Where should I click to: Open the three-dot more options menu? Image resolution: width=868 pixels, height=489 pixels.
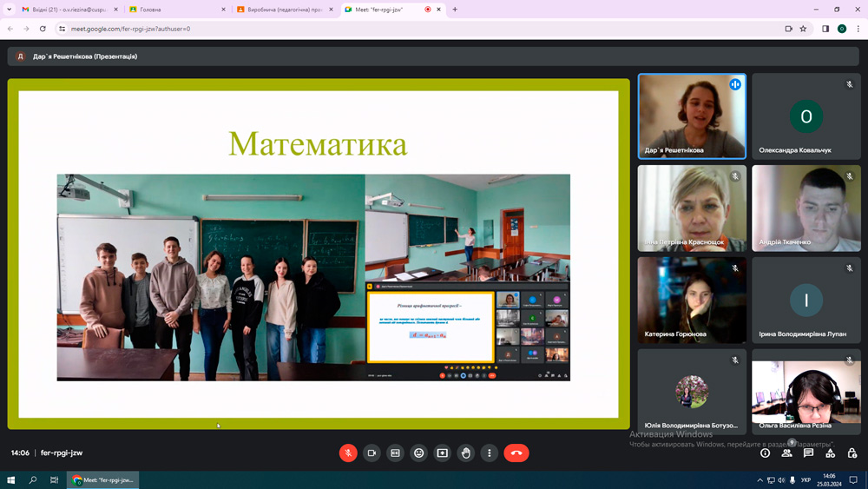point(490,453)
